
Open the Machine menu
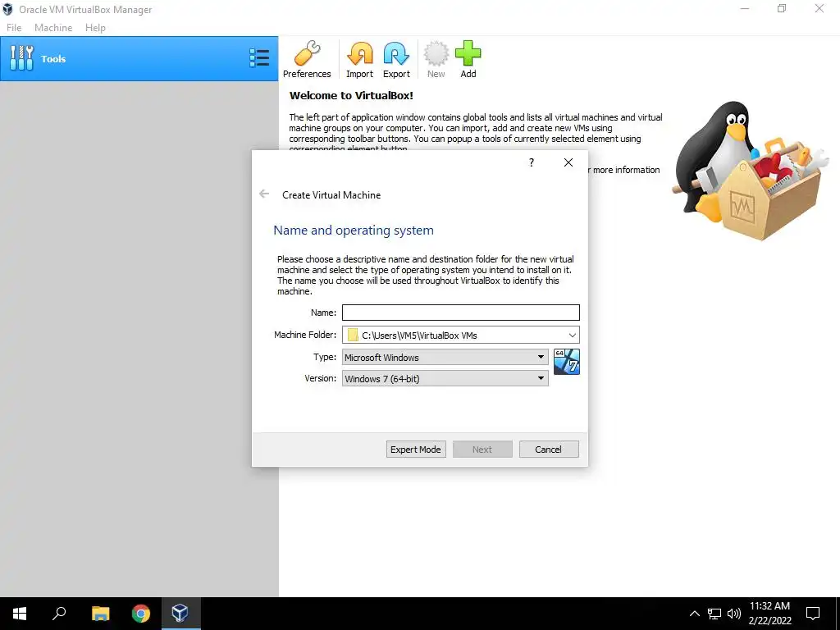click(53, 27)
